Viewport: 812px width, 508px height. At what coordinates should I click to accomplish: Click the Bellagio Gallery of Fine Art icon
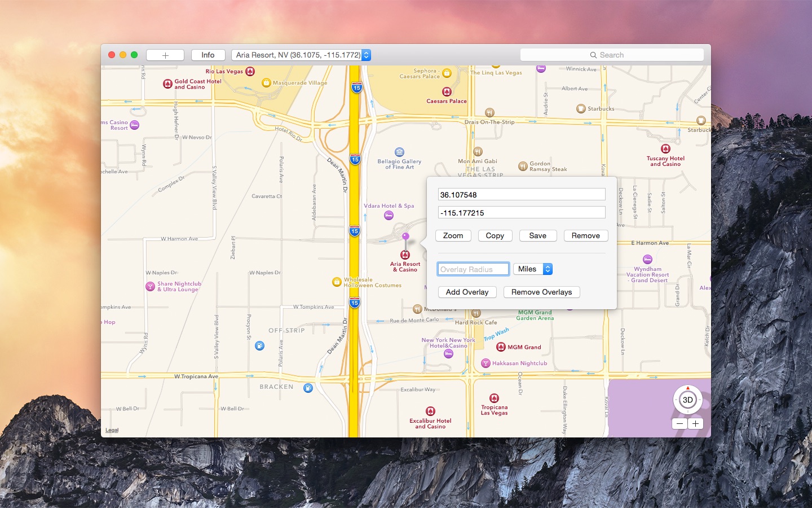(399, 152)
